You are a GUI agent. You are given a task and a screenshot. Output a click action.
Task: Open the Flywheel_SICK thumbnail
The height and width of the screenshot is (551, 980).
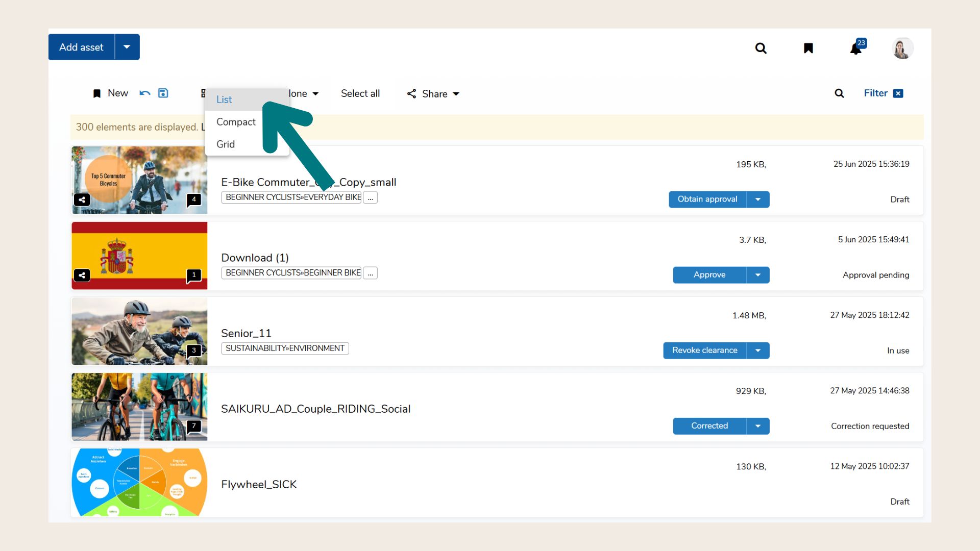tap(139, 482)
